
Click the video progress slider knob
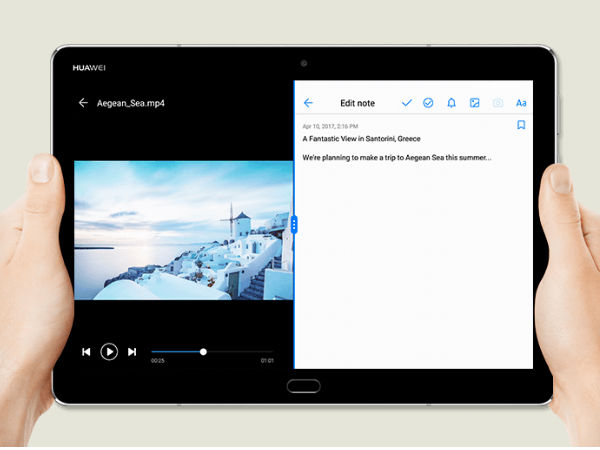pos(203,351)
